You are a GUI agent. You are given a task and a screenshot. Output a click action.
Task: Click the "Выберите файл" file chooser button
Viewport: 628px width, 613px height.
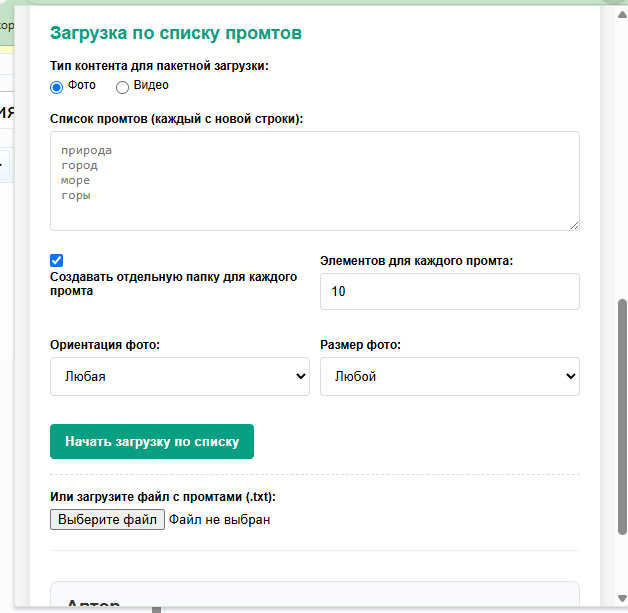click(107, 520)
